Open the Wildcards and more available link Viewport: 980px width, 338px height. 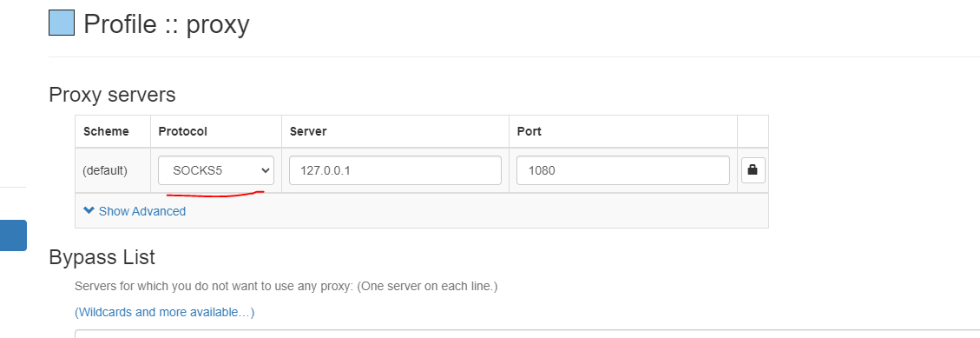point(164,312)
